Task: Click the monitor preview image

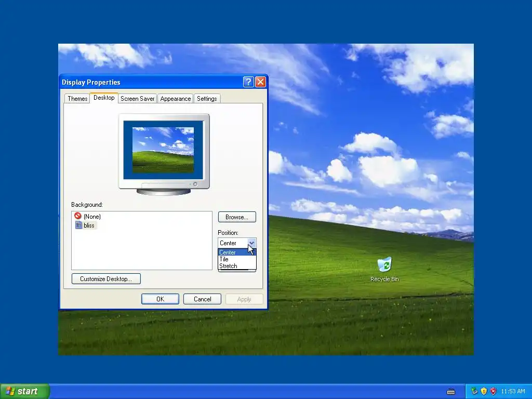Action: pos(164,154)
